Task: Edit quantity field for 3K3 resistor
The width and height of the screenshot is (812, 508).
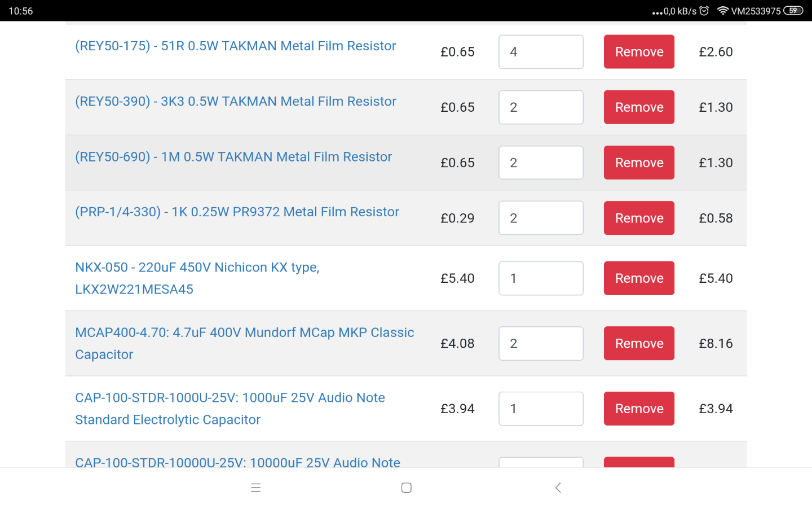Action: (541, 107)
